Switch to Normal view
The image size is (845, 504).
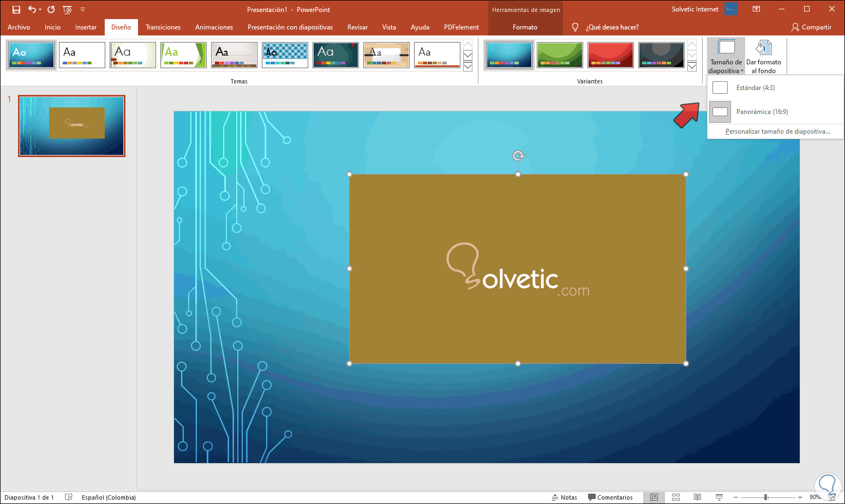[x=654, y=497]
